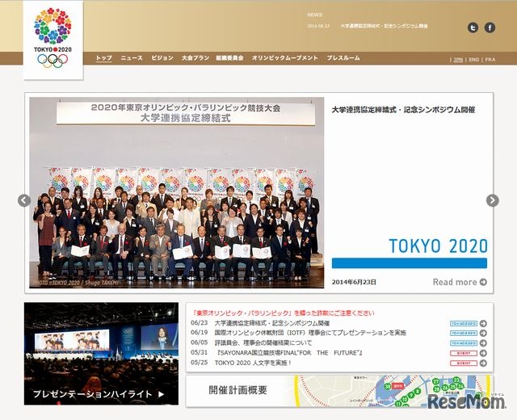Switch language to JPN

458,60
